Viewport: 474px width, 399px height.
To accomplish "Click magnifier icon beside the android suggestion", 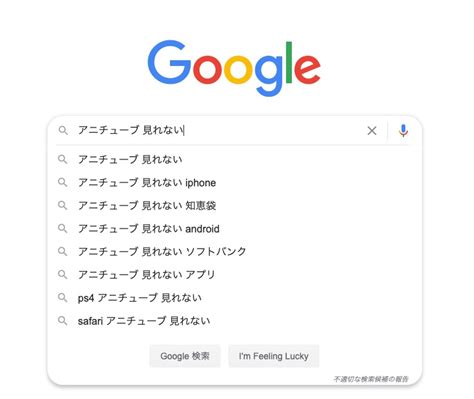I will pos(63,228).
